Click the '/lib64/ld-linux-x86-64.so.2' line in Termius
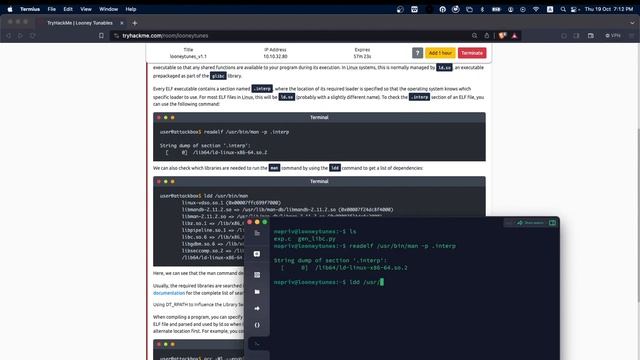The width and height of the screenshot is (640, 360). 361,268
